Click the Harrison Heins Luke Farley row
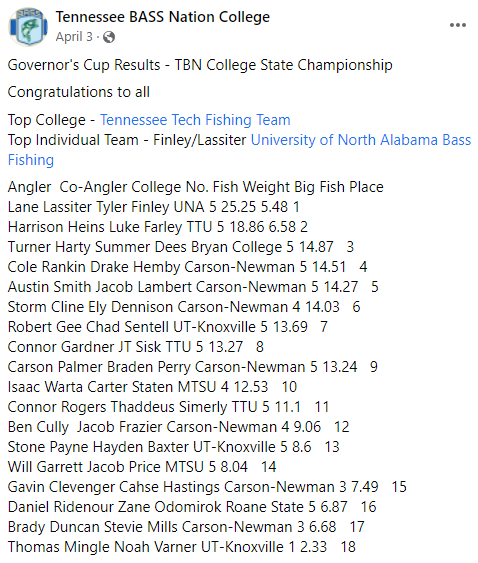Screen dimensions: 478x563 [x=158, y=227]
